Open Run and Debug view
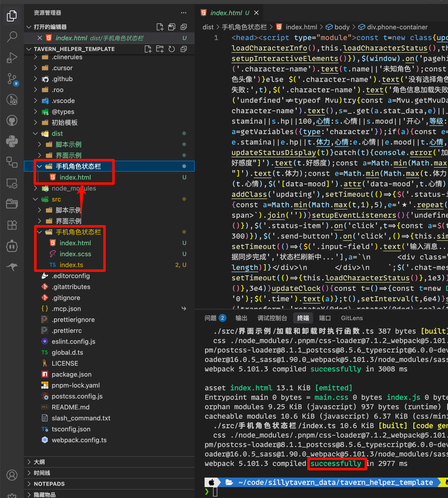 coord(12,58)
